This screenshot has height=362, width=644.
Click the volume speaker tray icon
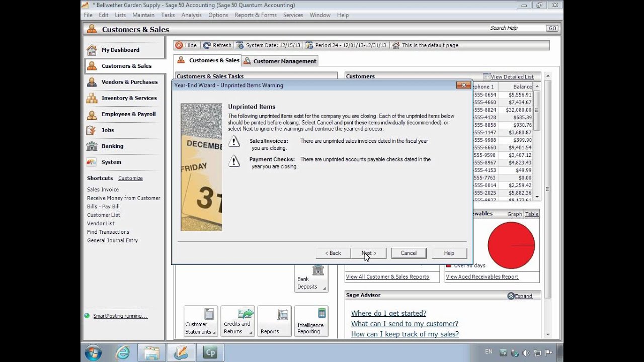click(527, 352)
